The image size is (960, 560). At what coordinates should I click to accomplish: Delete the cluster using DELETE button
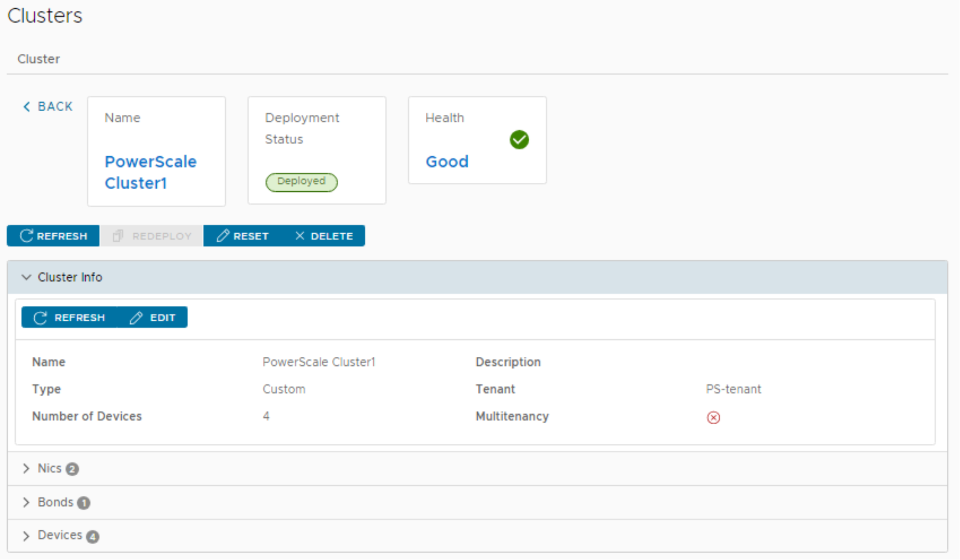(324, 236)
